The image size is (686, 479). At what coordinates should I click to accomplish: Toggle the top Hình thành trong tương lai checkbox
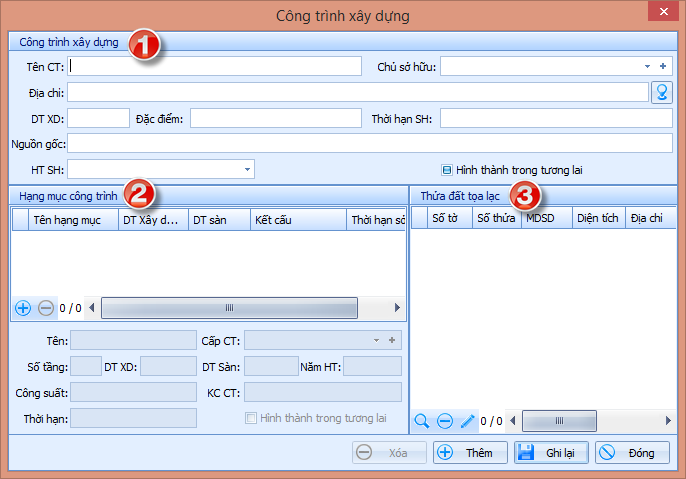[x=447, y=170]
